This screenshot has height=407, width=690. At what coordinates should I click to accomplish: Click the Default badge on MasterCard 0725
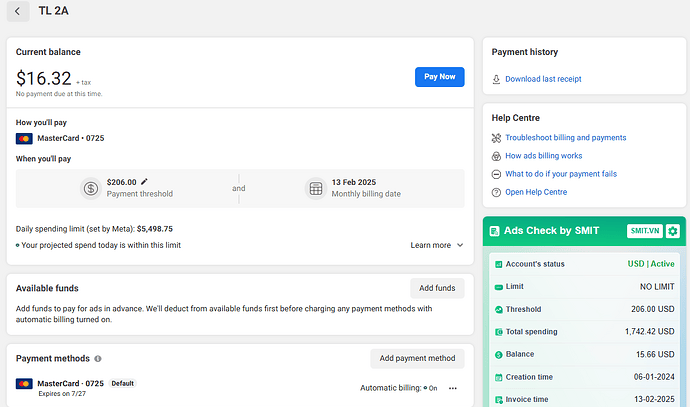point(122,383)
